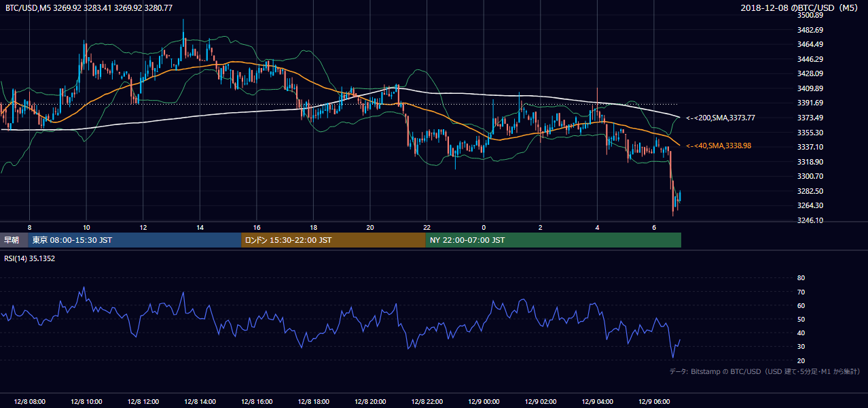Click the 3482.69 price axis label
The height and width of the screenshot is (408, 868).
coord(810,30)
